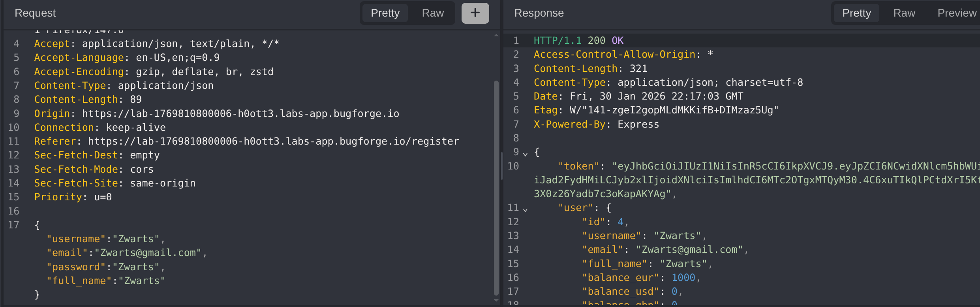Click the Origin header URL

[240, 113]
